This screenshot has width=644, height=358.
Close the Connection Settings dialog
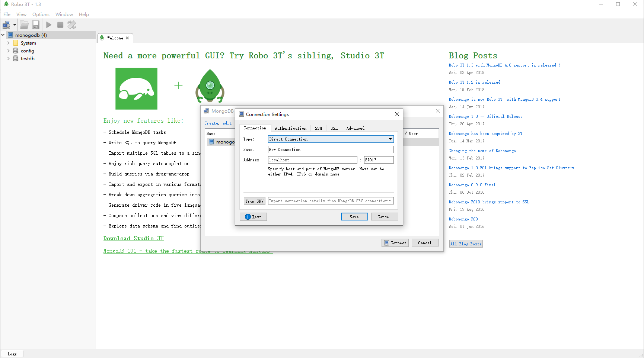397,114
